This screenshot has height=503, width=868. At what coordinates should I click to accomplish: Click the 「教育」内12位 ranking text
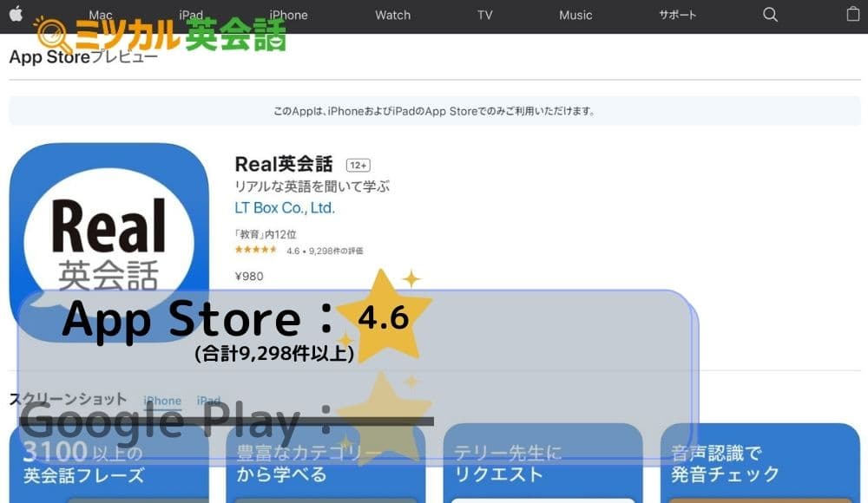266,234
